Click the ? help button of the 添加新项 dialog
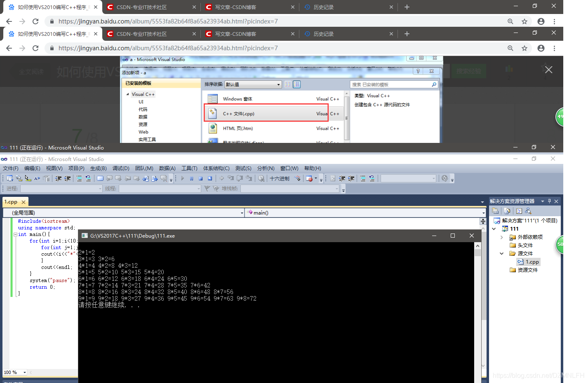The width and height of the screenshot is (588, 383). pyautogui.click(x=418, y=71)
